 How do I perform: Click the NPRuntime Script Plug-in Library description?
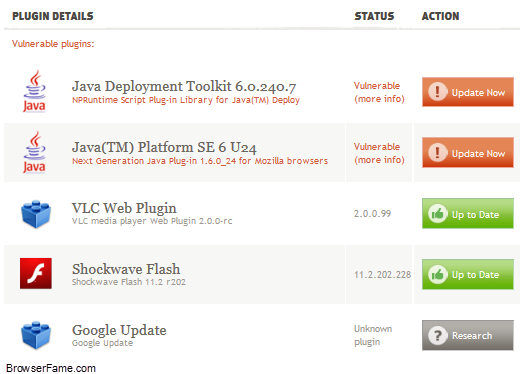(186, 100)
